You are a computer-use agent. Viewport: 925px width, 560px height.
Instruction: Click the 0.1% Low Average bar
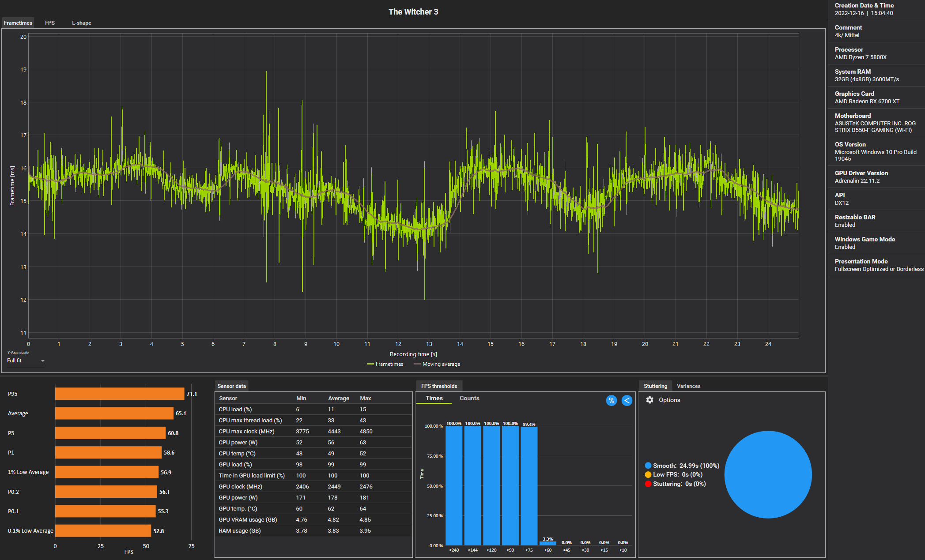(x=103, y=531)
